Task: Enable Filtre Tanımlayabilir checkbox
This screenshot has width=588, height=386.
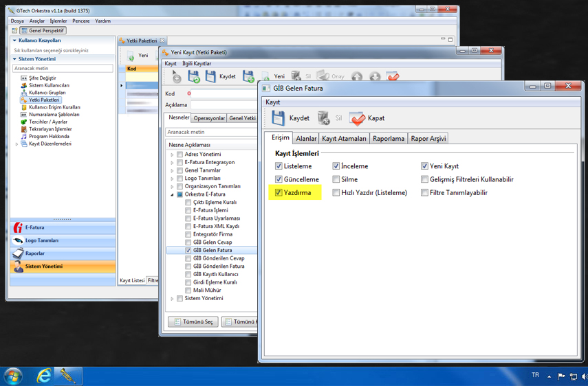Action: pos(424,192)
